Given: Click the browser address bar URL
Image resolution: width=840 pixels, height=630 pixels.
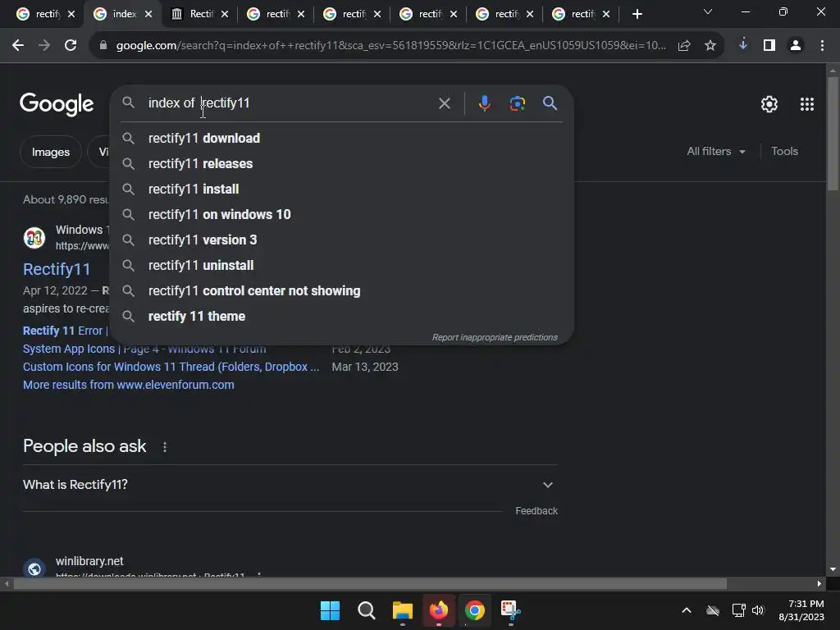Looking at the screenshot, I should coord(391,46).
